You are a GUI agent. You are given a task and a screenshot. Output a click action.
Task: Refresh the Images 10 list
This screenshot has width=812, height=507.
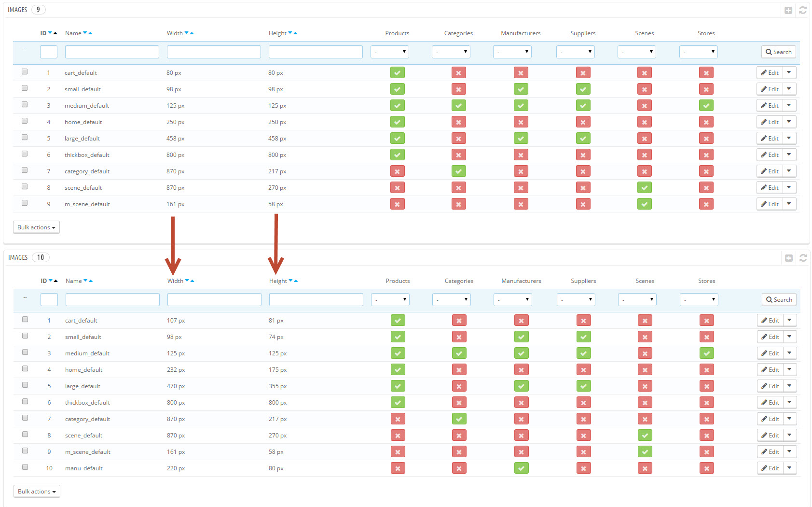(x=803, y=258)
